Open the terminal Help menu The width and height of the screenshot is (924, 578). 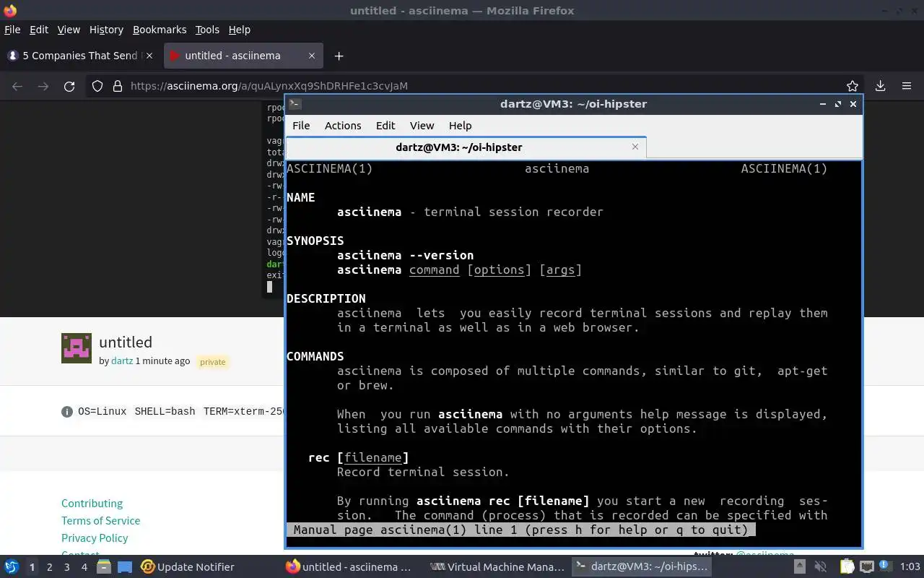(x=460, y=125)
